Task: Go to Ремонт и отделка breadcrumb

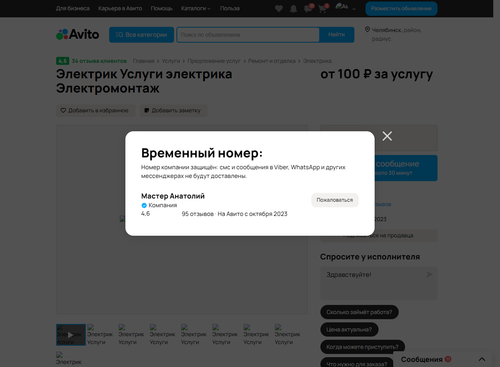Action: 271,61
